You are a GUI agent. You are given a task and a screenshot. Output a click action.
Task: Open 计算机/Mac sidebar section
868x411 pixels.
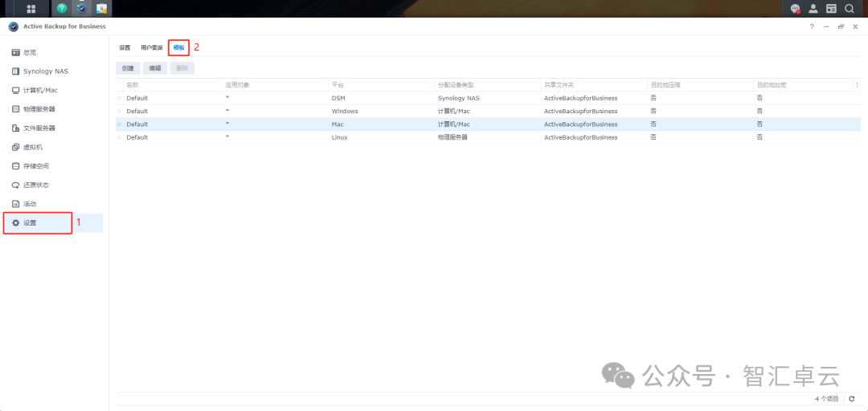tap(54, 90)
